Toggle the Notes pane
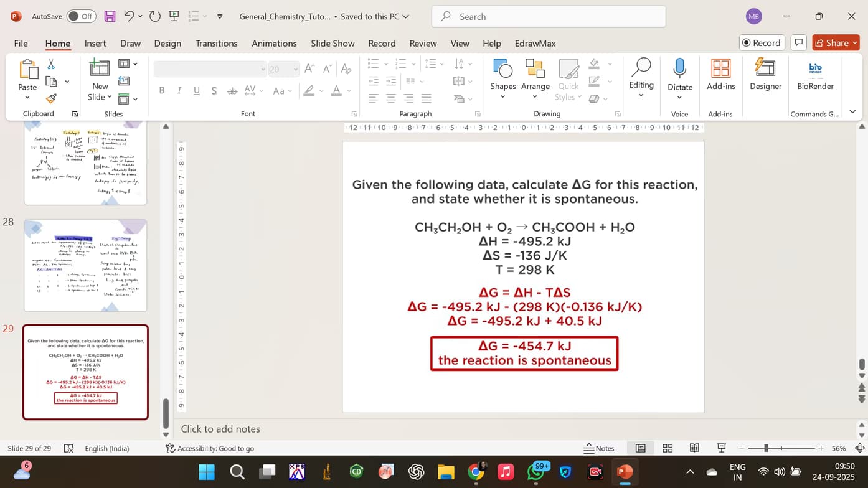Viewport: 868px width, 488px height. point(600,448)
